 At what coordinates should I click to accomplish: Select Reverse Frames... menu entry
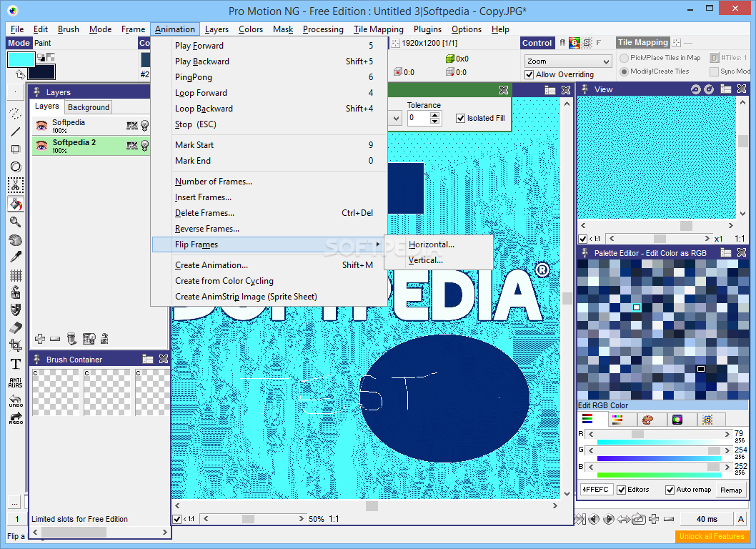(269, 229)
